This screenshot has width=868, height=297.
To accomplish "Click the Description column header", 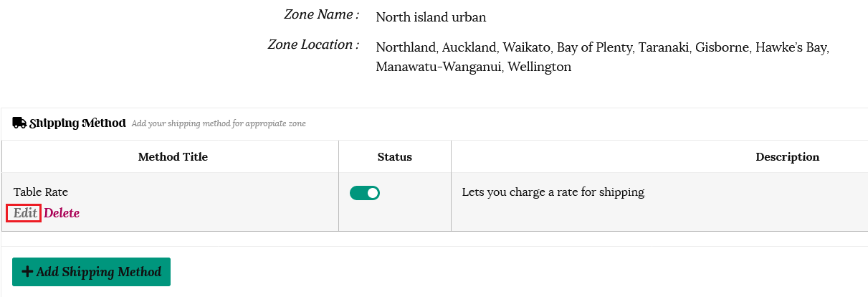I will pos(787,156).
